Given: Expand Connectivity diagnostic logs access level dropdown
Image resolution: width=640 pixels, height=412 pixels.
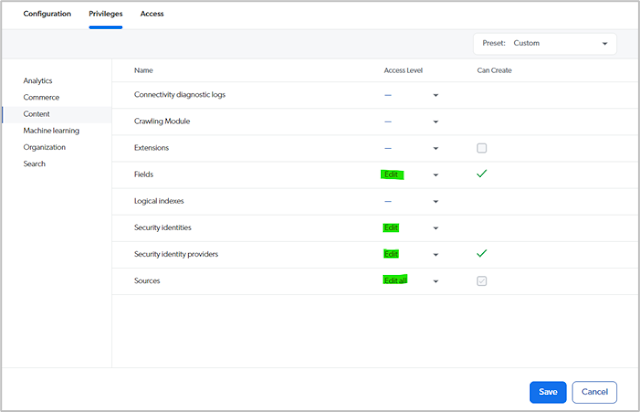Looking at the screenshot, I should point(436,95).
